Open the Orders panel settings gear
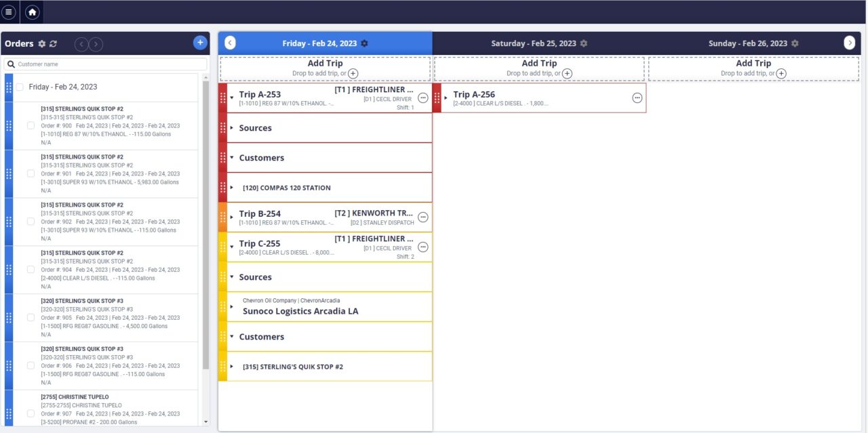Viewport: 868px width, 433px height. pyautogui.click(x=41, y=43)
